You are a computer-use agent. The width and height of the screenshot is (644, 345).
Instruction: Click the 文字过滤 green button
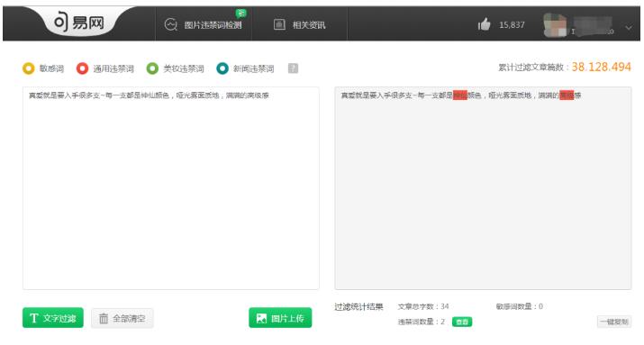tap(53, 318)
